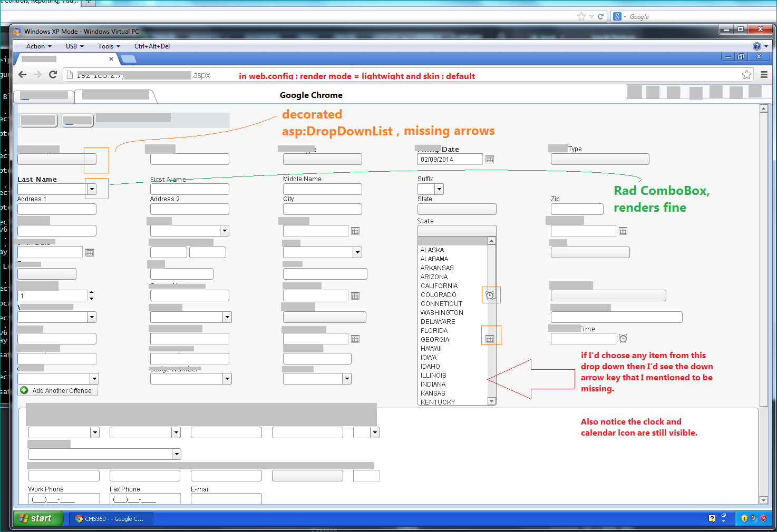The width and height of the screenshot is (777, 532).
Task: Click the Windows security shield tray icon
Action: point(744,518)
